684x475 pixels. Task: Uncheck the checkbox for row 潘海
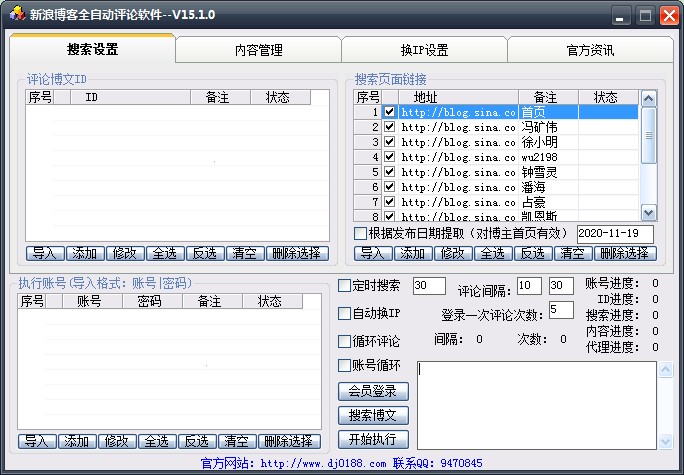pos(389,187)
